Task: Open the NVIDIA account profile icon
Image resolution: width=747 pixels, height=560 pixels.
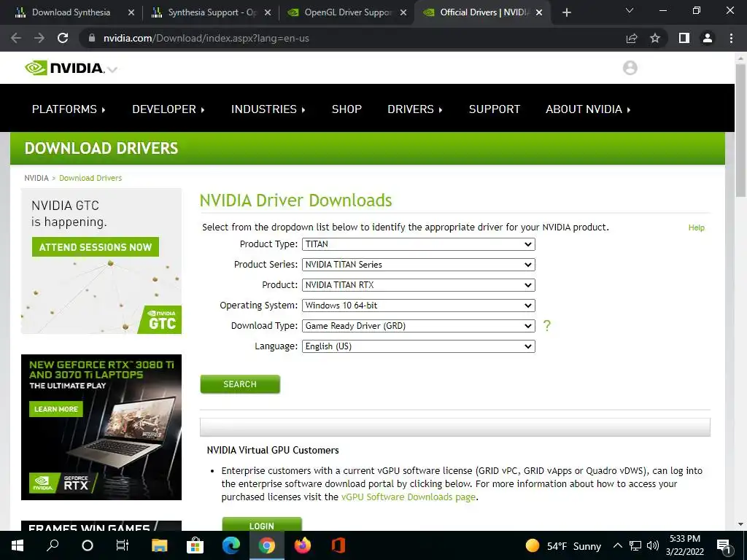Action: 630,68
